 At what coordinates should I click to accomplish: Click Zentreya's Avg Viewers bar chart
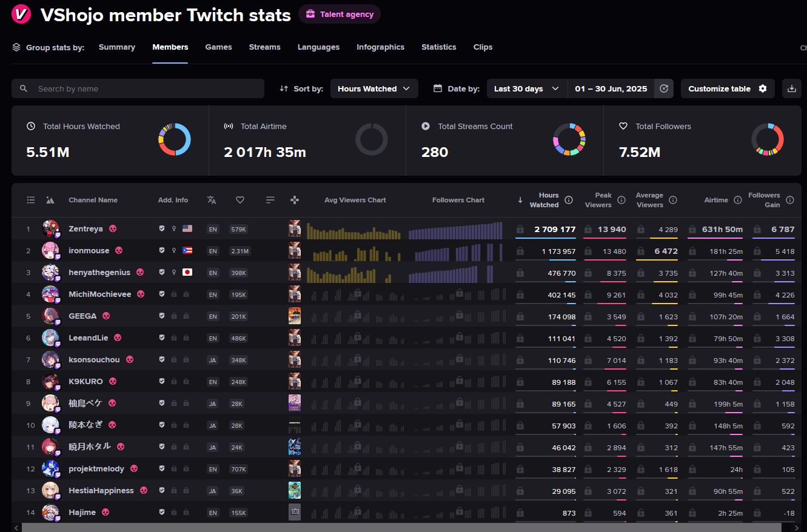354,230
